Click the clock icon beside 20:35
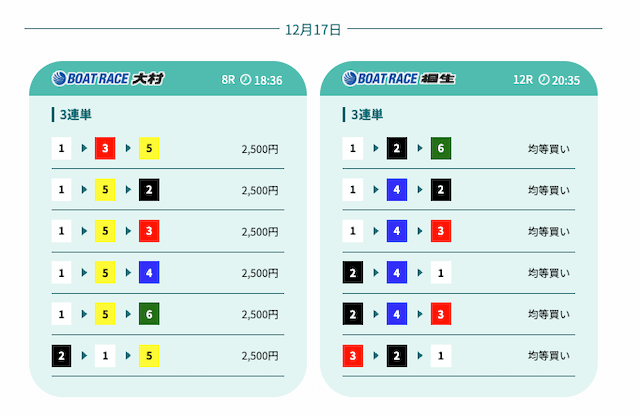The height and width of the screenshot is (416, 640). click(544, 80)
